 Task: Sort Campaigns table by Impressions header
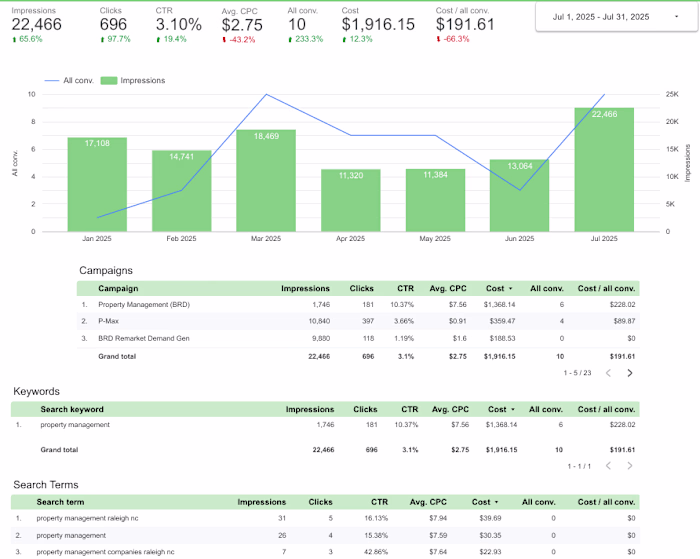click(305, 288)
